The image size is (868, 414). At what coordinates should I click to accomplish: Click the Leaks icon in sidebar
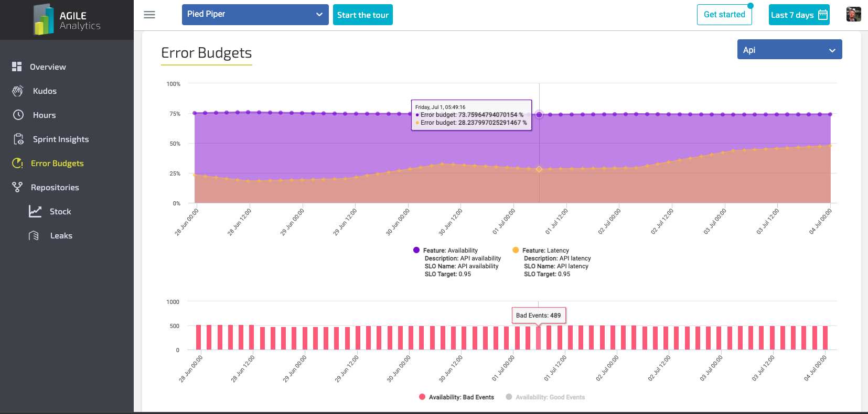tap(34, 235)
